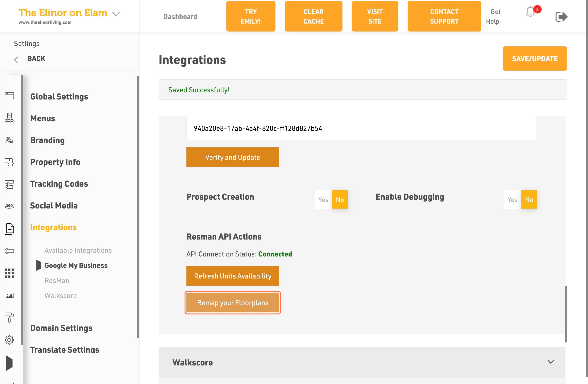Go to Branding settings

48,140
